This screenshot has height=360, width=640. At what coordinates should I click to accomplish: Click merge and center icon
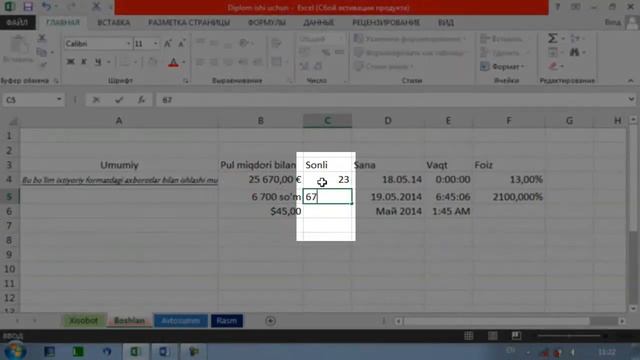click(x=276, y=62)
